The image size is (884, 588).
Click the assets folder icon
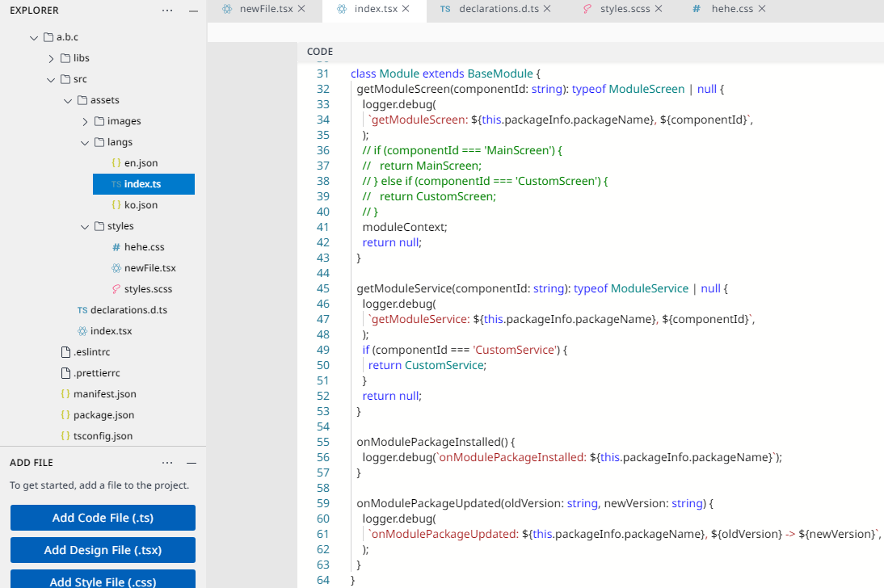82,100
